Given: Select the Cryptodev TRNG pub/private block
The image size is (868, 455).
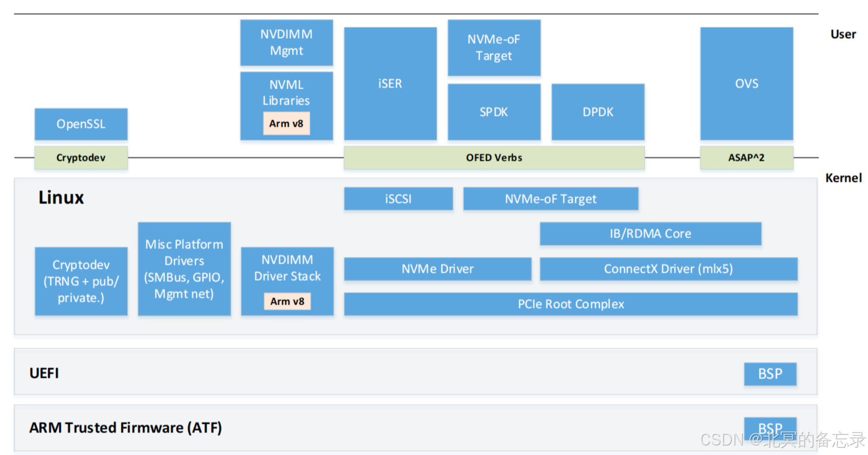Looking at the screenshot, I should click(81, 281).
